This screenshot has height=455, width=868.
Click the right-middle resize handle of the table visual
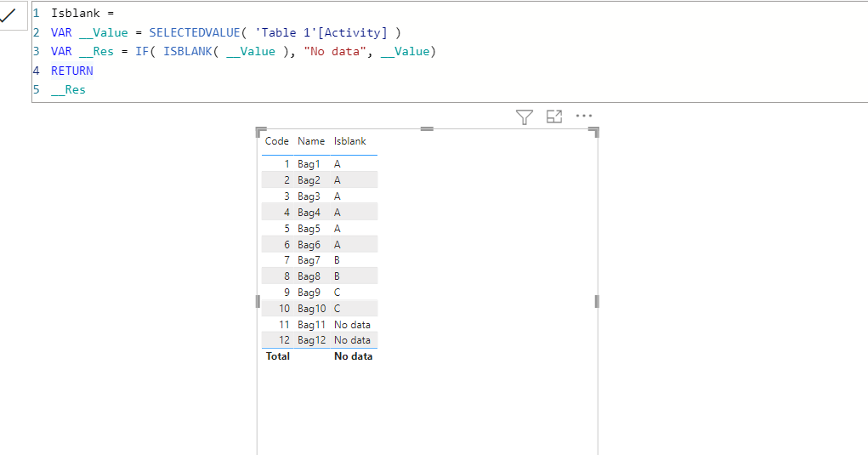(x=597, y=302)
